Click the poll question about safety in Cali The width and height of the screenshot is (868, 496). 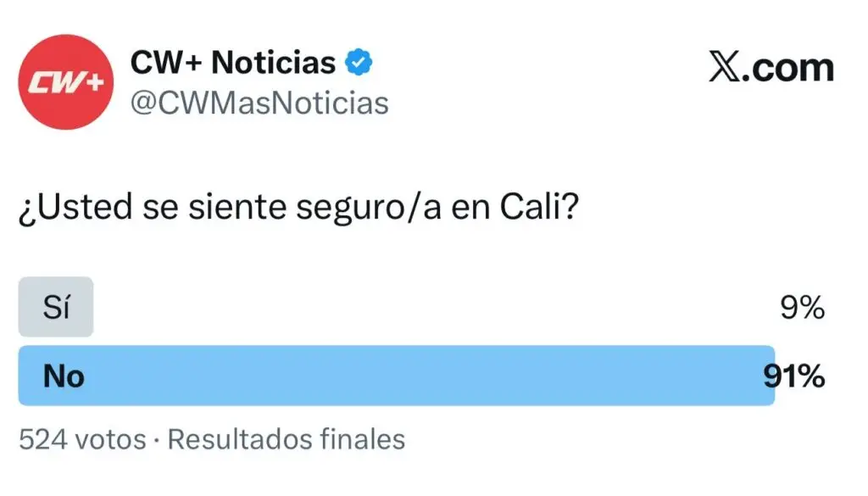coord(298,204)
